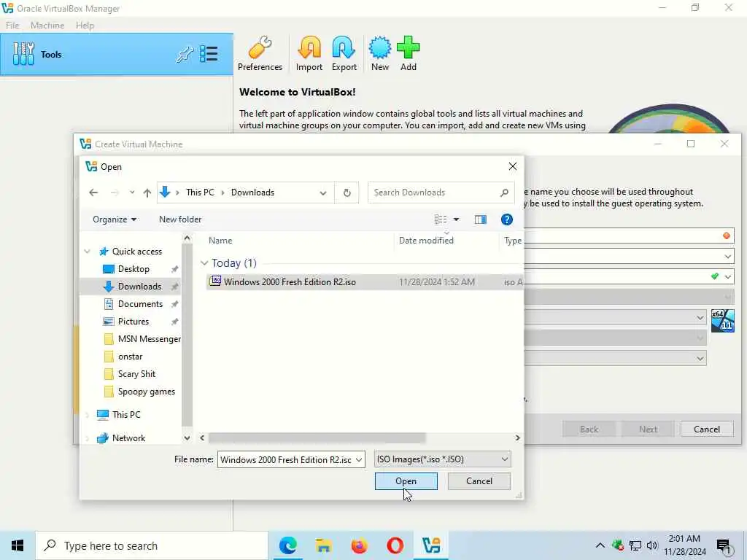This screenshot has height=560, width=747.
Task: Open the Help menu
Action: coord(85,26)
